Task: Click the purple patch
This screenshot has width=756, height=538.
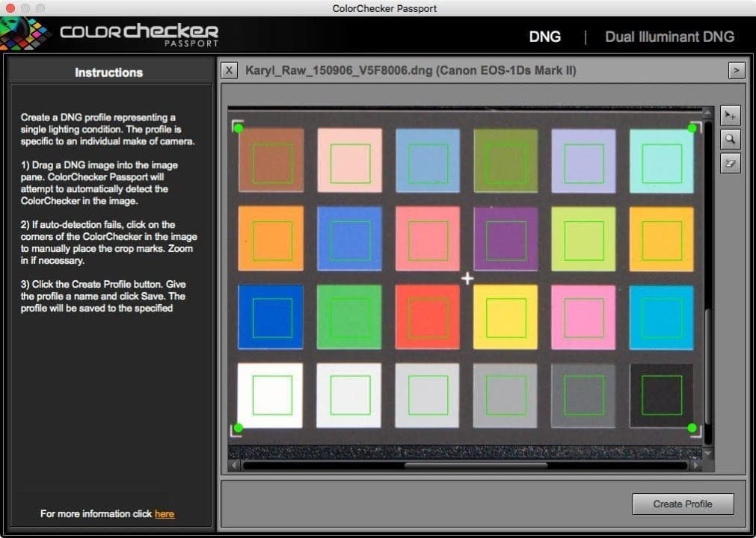Action: [505, 239]
